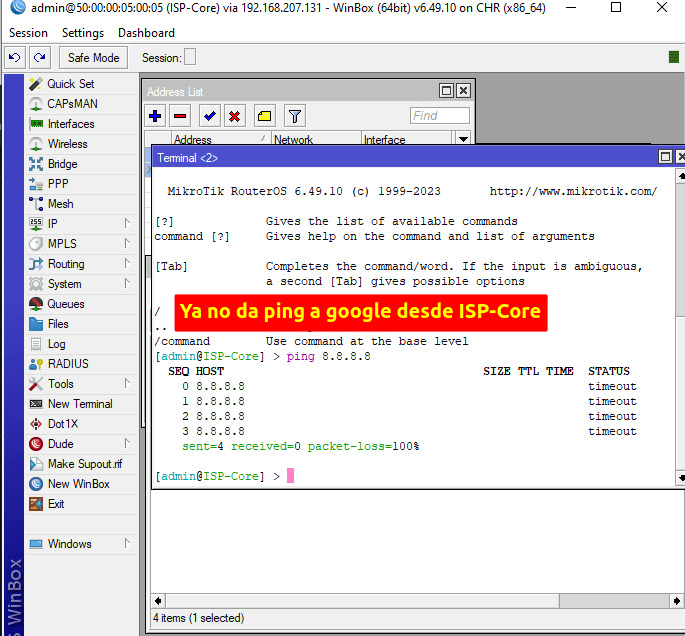
Task: Click terminal scrollbar down arrow
Action: [681, 477]
